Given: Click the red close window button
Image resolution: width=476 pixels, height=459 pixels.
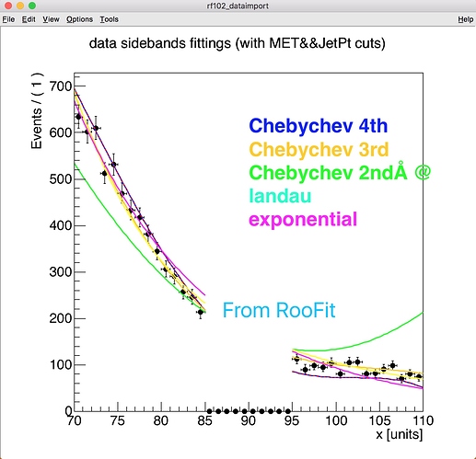Looking at the screenshot, I should (8, 6).
